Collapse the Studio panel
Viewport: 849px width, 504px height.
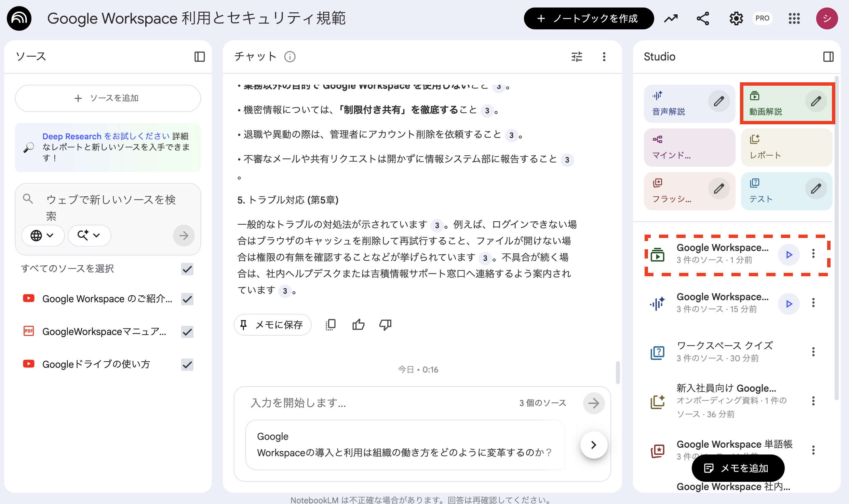click(828, 57)
